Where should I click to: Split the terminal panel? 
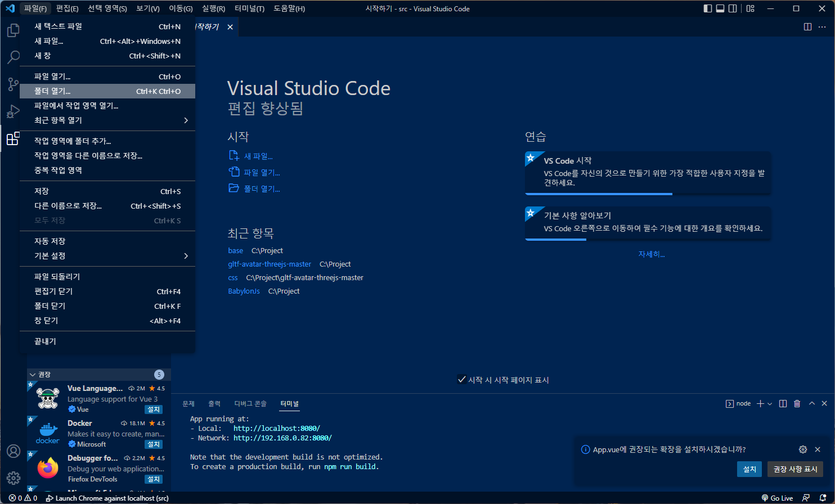[783, 403]
